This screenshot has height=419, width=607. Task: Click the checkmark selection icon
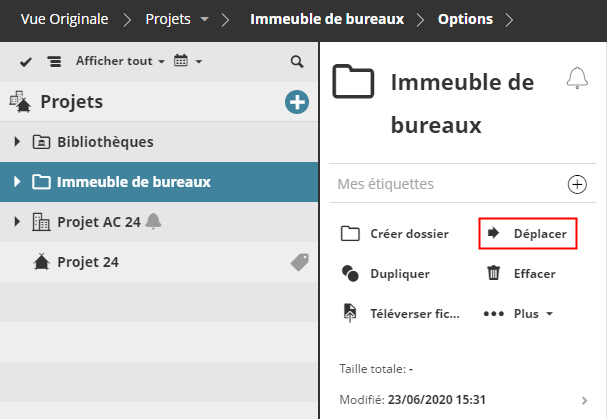[x=26, y=62]
